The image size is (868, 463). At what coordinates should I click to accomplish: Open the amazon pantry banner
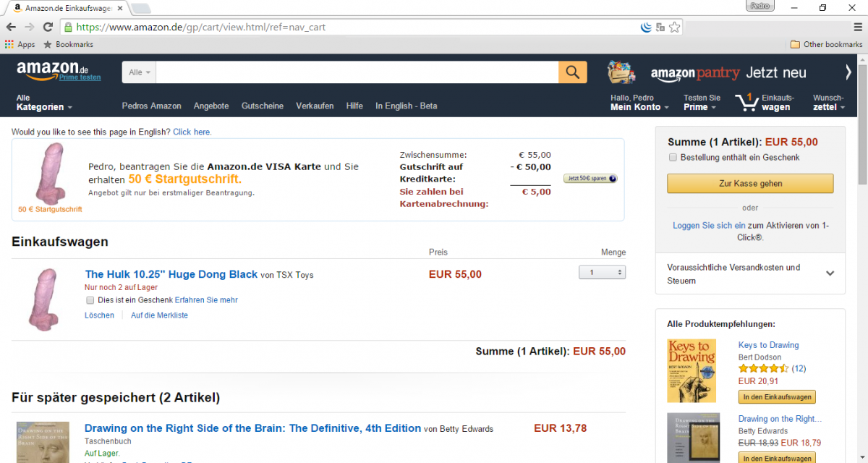click(723, 72)
